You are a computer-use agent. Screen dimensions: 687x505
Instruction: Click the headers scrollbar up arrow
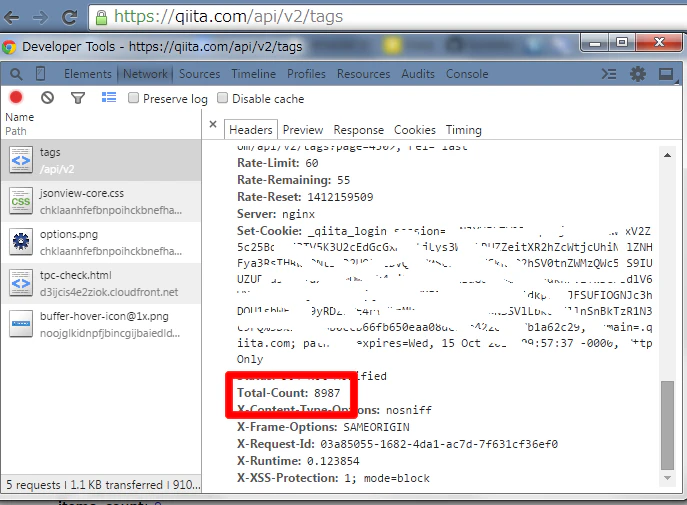(x=667, y=155)
